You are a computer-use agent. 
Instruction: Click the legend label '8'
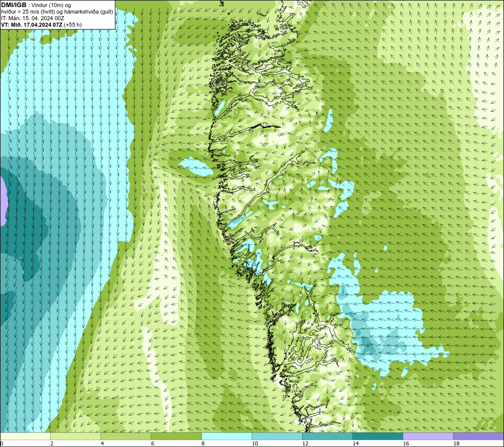(x=203, y=444)
